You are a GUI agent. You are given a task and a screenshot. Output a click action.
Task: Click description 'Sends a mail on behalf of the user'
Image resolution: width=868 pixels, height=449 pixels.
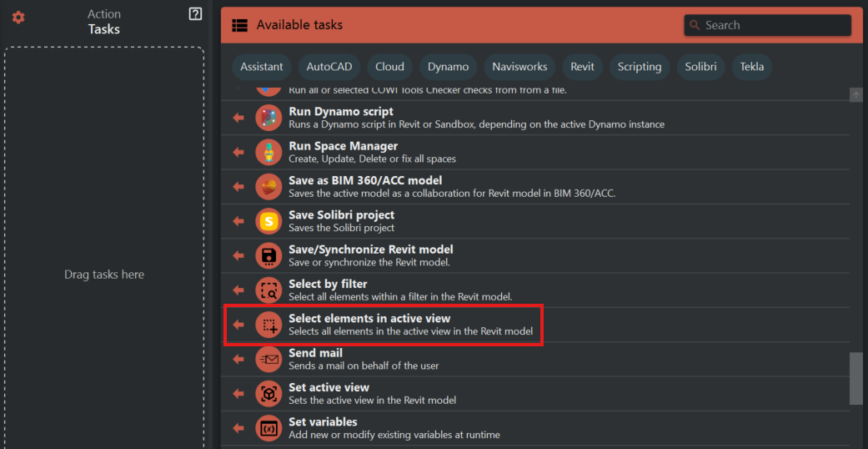click(x=364, y=366)
